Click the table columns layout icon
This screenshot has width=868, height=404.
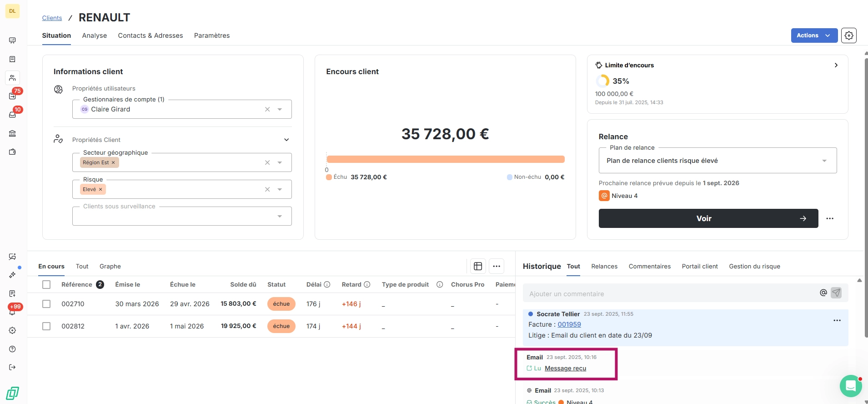(478, 266)
